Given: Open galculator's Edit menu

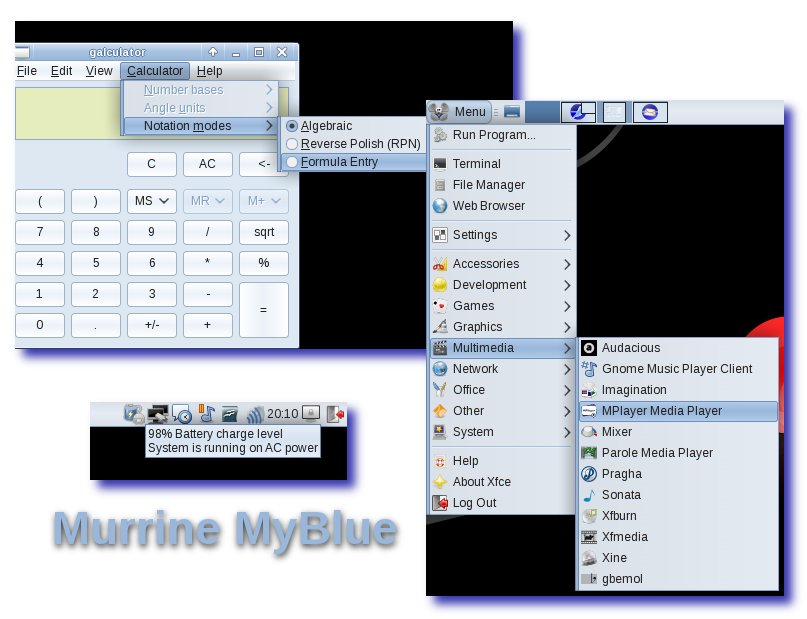Looking at the screenshot, I should pos(61,71).
